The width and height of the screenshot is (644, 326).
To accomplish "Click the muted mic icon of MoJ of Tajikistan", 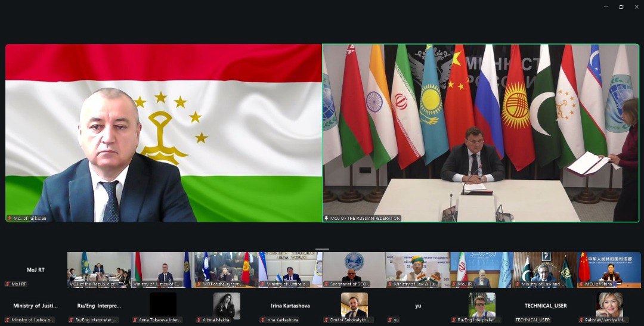I will [x=10, y=219].
